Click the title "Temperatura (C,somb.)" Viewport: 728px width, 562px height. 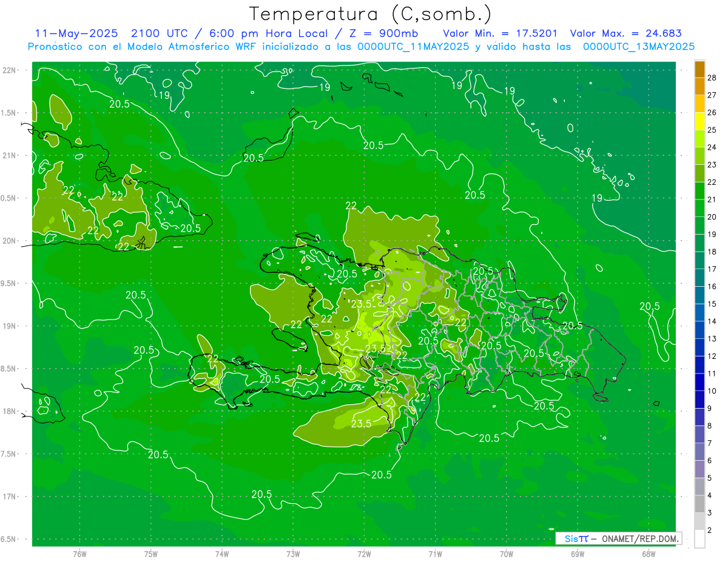point(371,15)
